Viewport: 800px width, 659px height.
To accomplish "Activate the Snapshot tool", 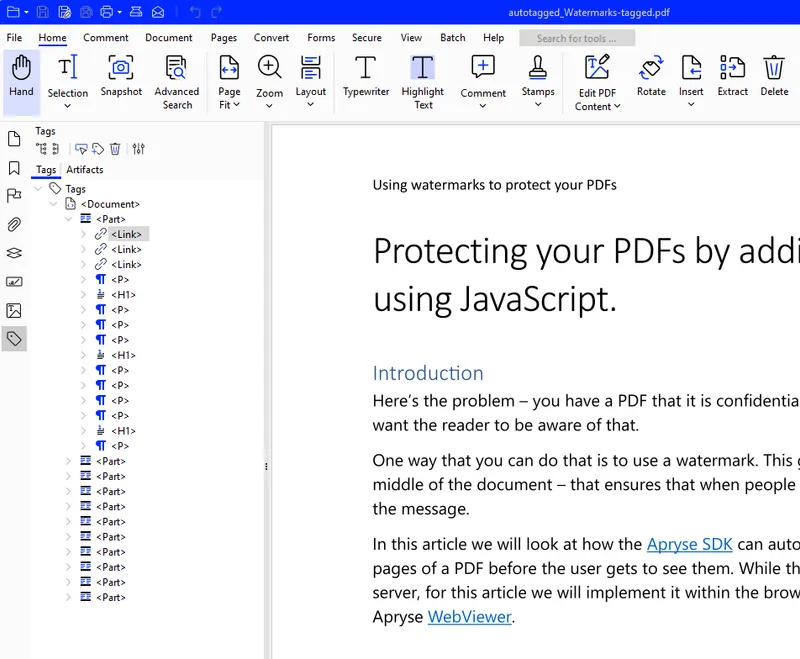I will click(x=121, y=77).
